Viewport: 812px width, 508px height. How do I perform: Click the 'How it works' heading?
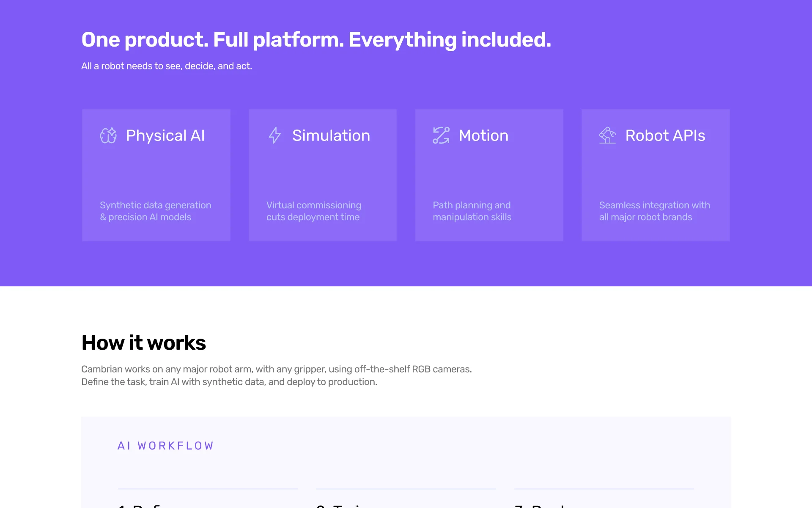tap(144, 342)
